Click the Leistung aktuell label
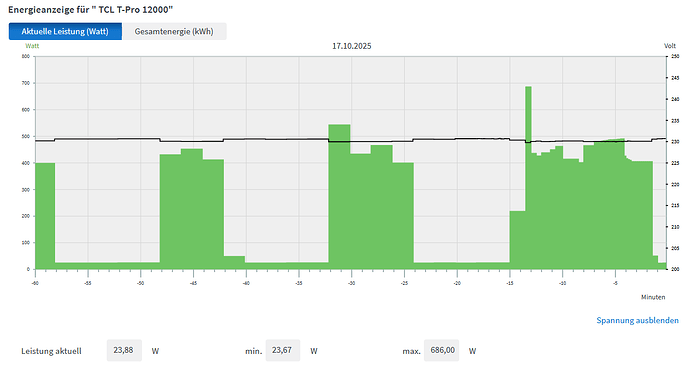The image size is (690, 368). [x=51, y=351]
